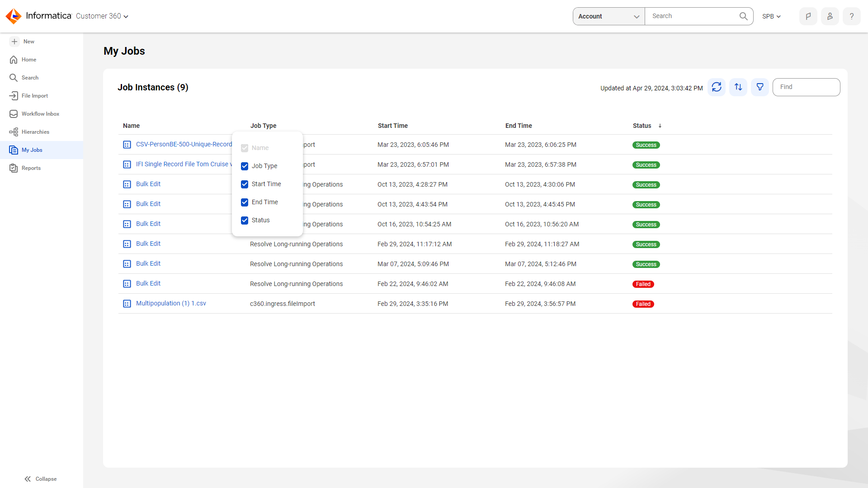The height and width of the screenshot is (488, 868).
Task: Click job icon of the Mar 07, 2024 Bulk Edit row
Action: pyautogui.click(x=127, y=264)
